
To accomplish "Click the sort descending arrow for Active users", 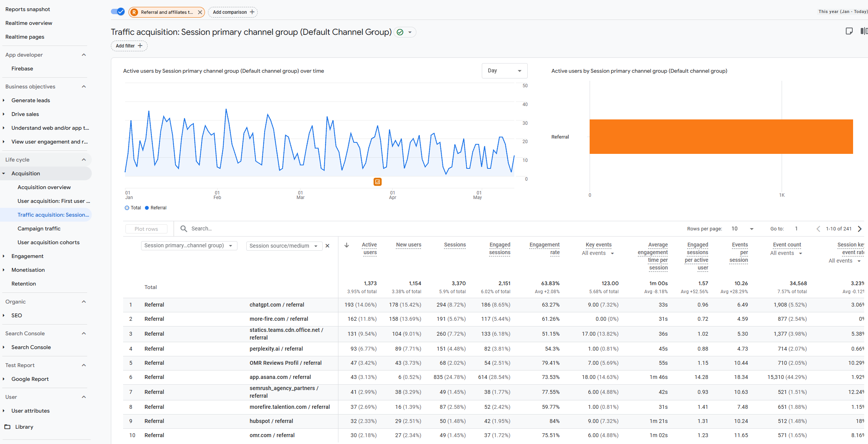I will (346, 245).
